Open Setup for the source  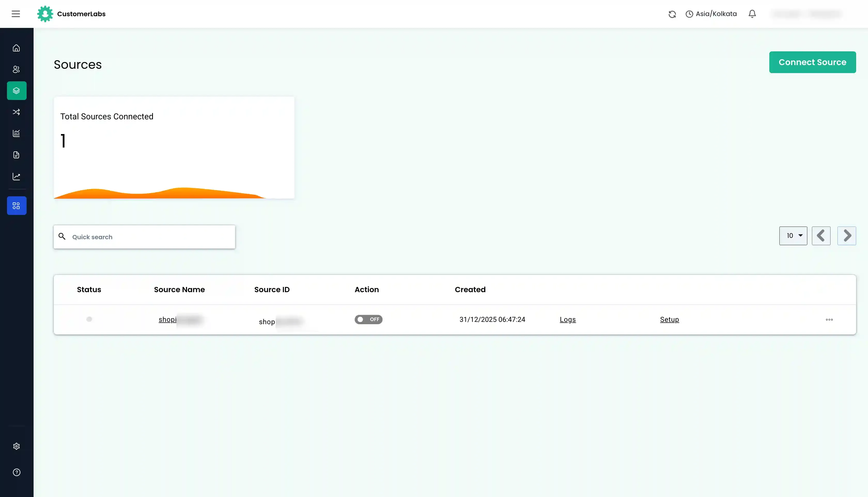point(669,320)
